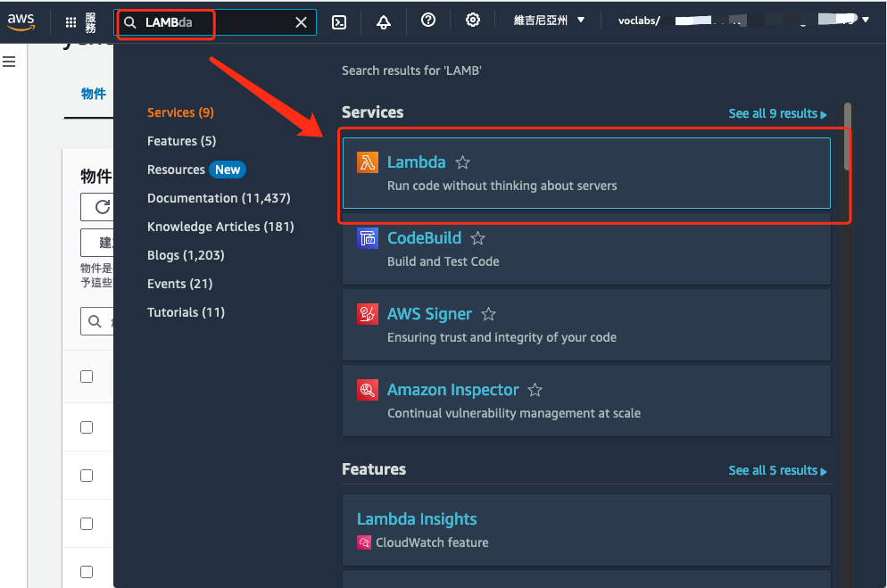The width and height of the screenshot is (887, 588).
Task: Click the objects search magnifier field
Action: click(x=96, y=322)
